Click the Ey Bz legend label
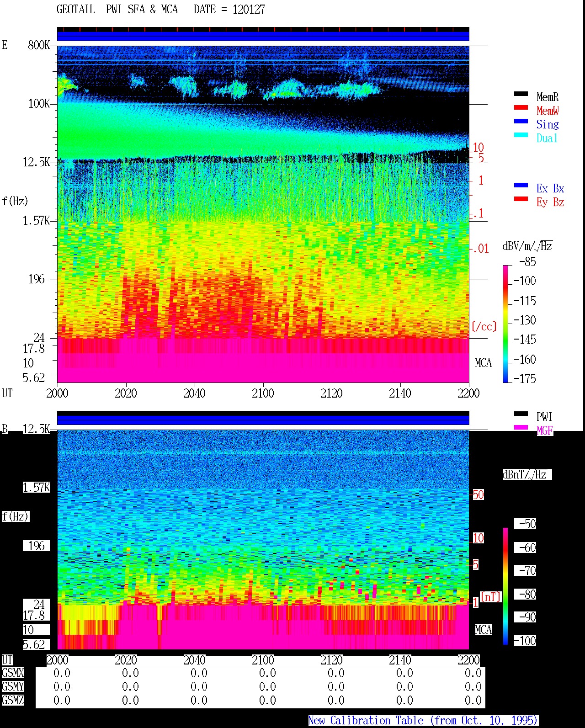585x728 pixels. [550, 202]
